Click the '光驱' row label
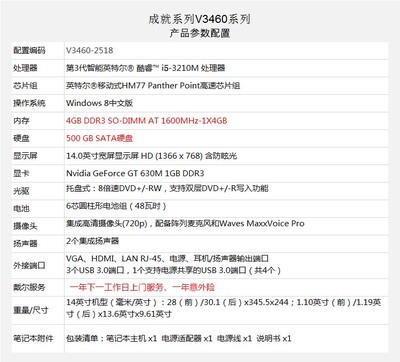 [x=21, y=191]
